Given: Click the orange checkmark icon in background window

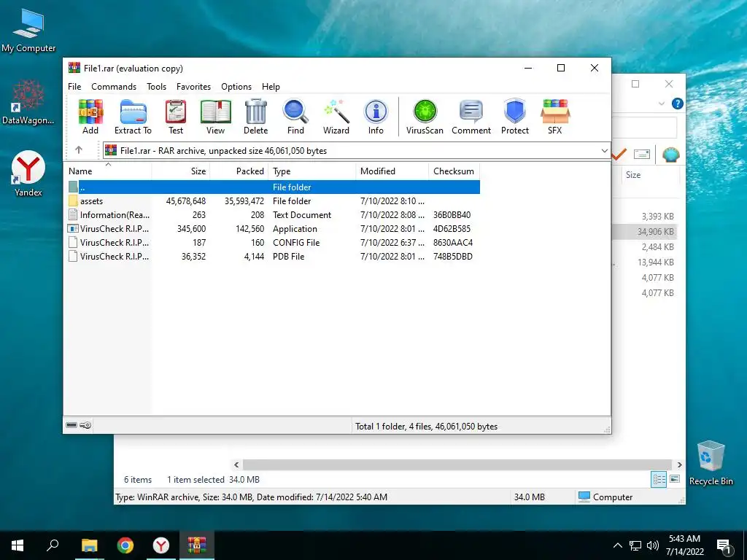Looking at the screenshot, I should (619, 155).
